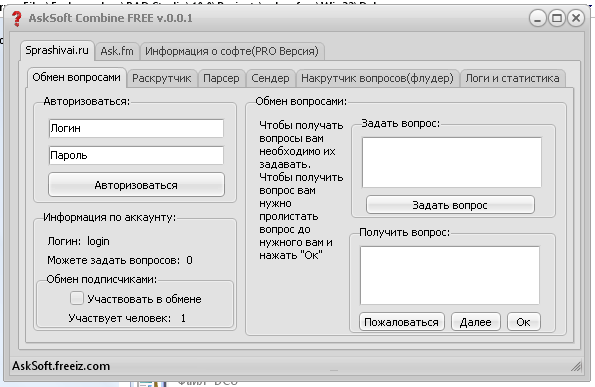Open the Сендер tab
The image size is (595, 387).
270,78
